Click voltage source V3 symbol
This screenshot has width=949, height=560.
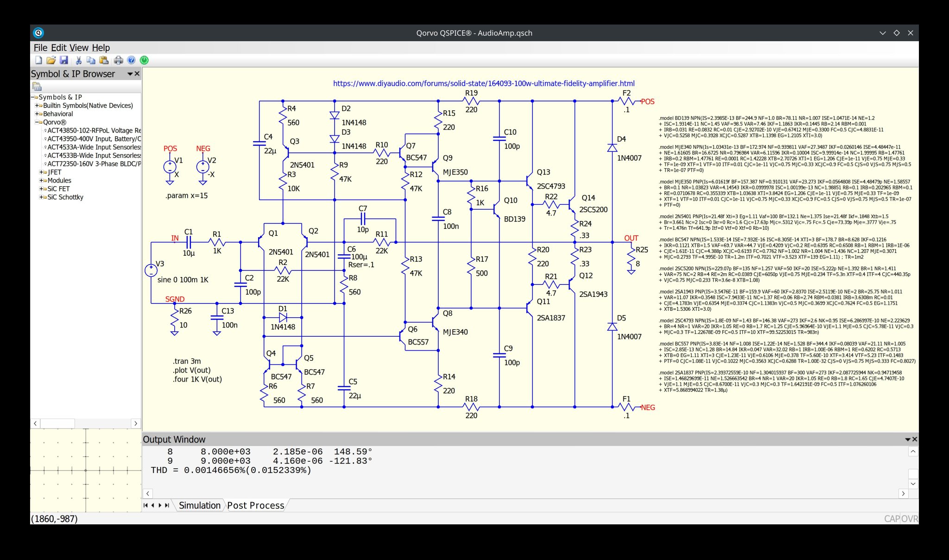(151, 271)
